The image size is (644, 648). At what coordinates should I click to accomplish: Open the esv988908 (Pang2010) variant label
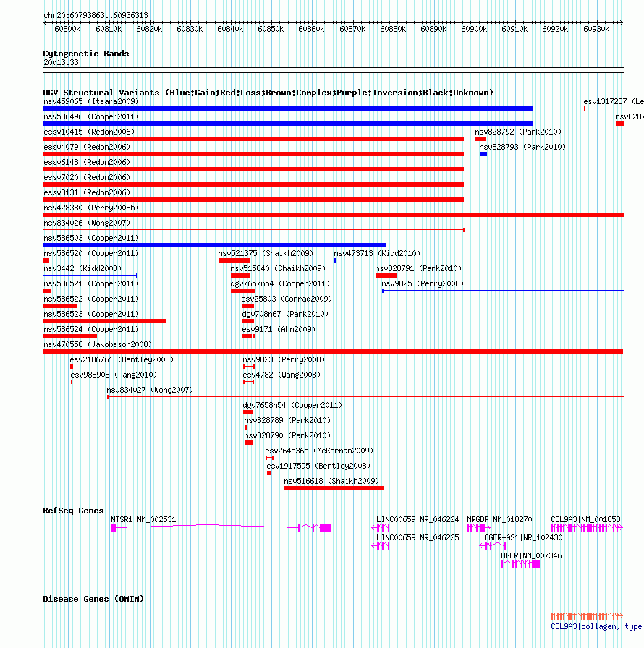pyautogui.click(x=114, y=375)
